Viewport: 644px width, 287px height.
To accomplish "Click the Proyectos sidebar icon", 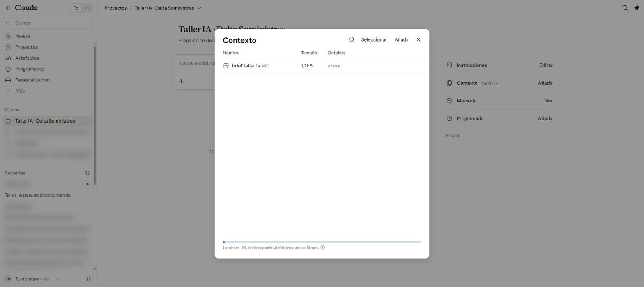I will click(x=8, y=47).
